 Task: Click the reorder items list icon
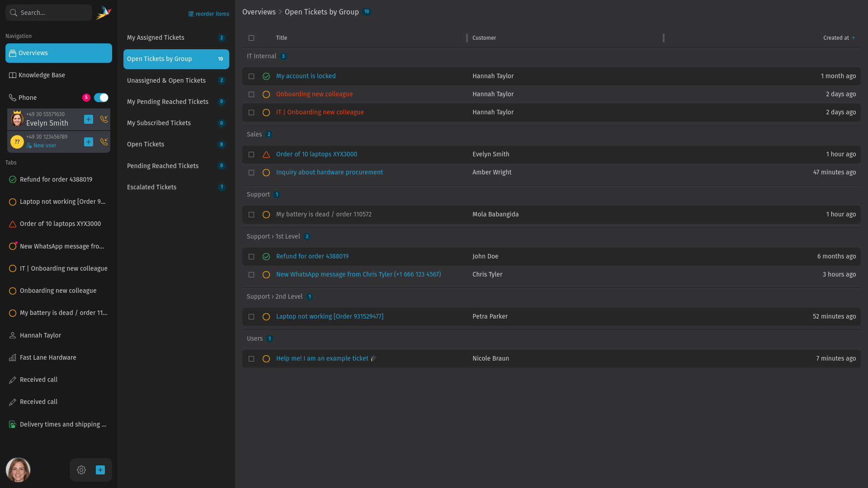[x=191, y=14]
